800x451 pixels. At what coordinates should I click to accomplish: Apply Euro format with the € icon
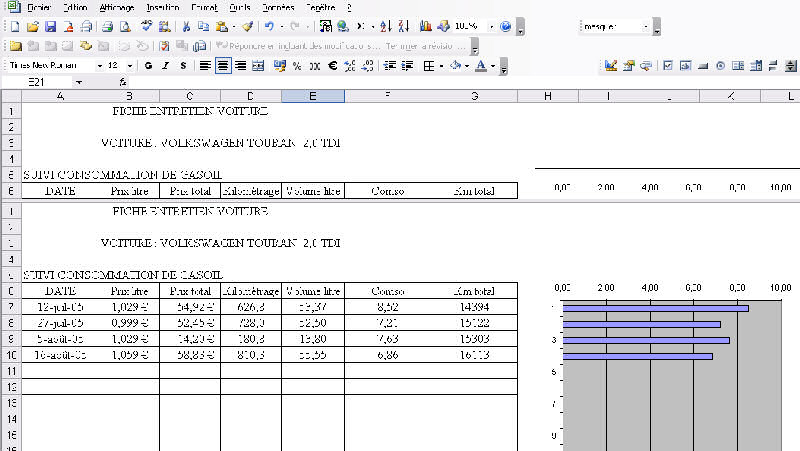point(332,66)
